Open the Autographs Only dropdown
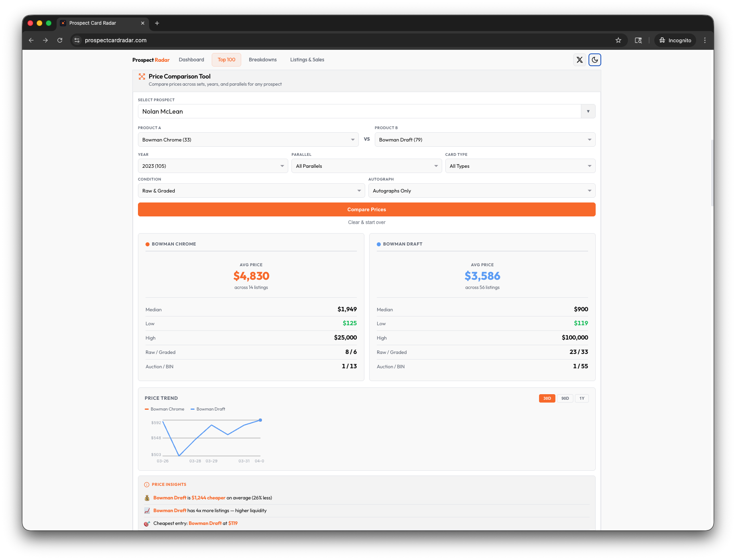This screenshot has width=736, height=560. tap(482, 191)
